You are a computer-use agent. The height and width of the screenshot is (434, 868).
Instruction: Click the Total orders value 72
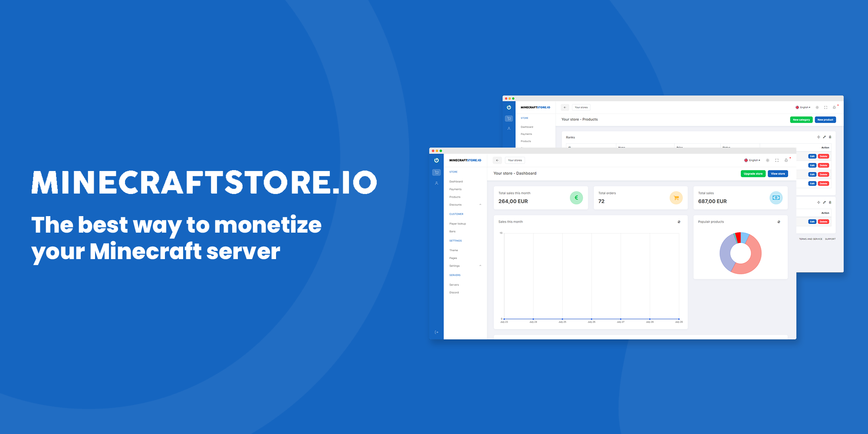(x=601, y=201)
